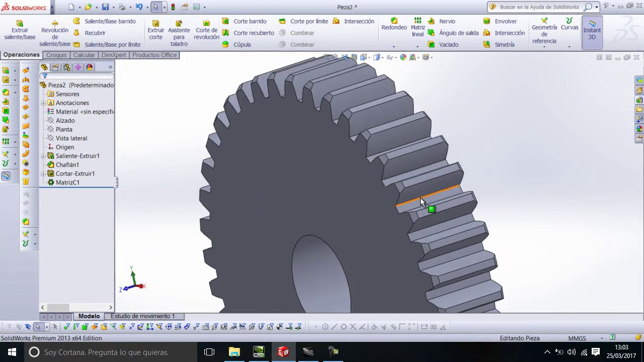Screen dimensions: 644x362
Task: Expand Saliente-Extruir1 feature node
Action: coord(43,156)
